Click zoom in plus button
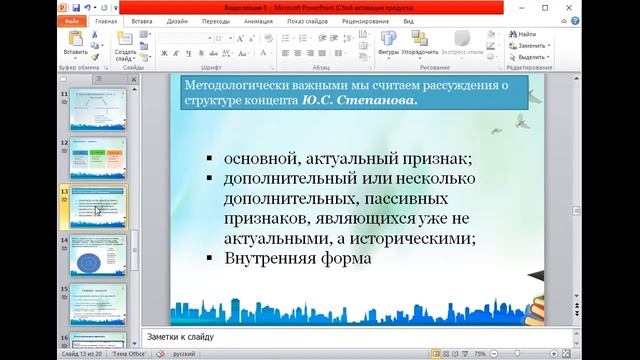Screen dimensions: 640x360 tap(554, 354)
